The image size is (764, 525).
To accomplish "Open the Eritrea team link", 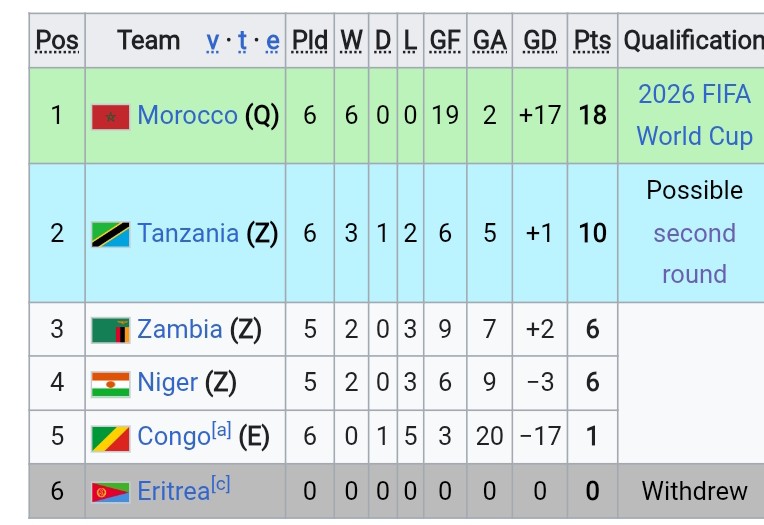I will tap(173, 491).
